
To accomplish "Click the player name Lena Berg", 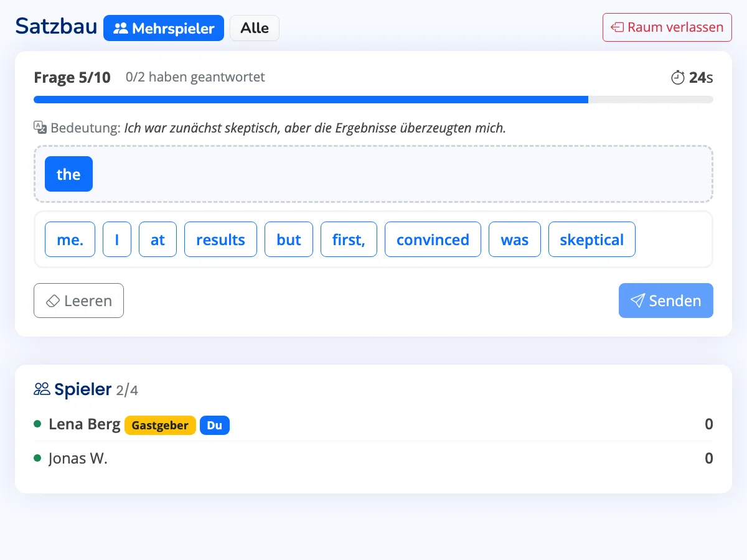I will tap(85, 424).
